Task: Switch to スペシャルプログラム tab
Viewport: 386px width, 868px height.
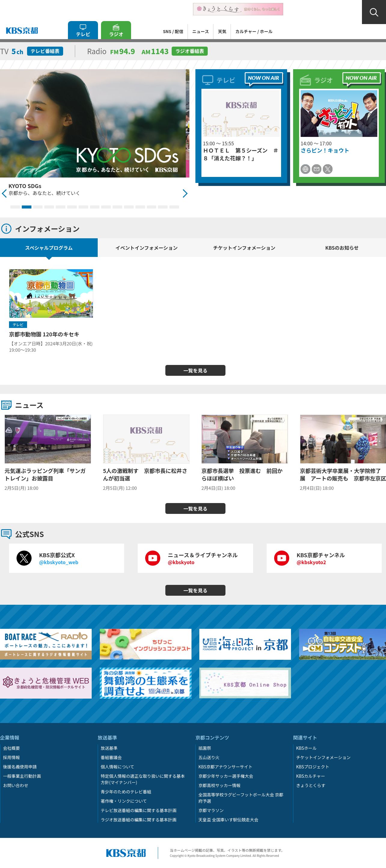Action: click(x=49, y=248)
